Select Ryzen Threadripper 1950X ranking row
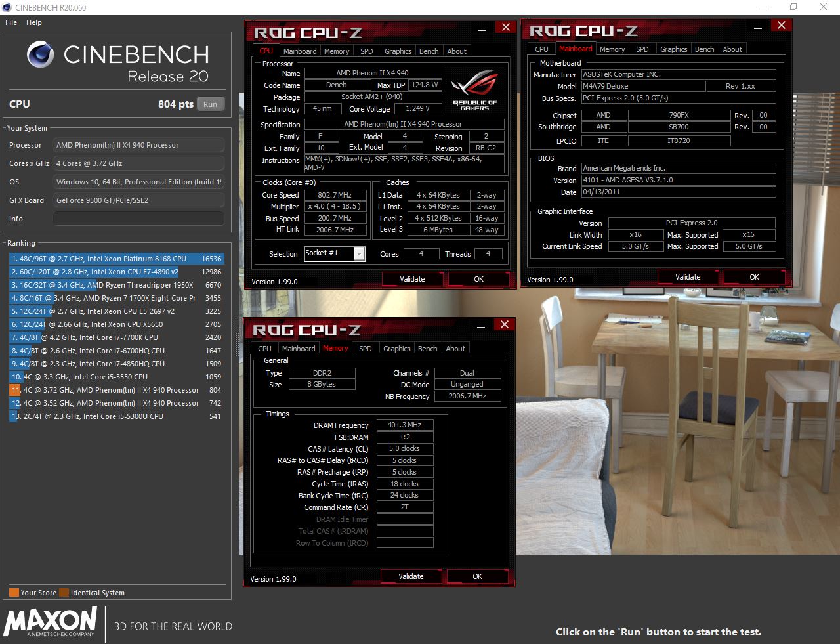 pos(116,285)
